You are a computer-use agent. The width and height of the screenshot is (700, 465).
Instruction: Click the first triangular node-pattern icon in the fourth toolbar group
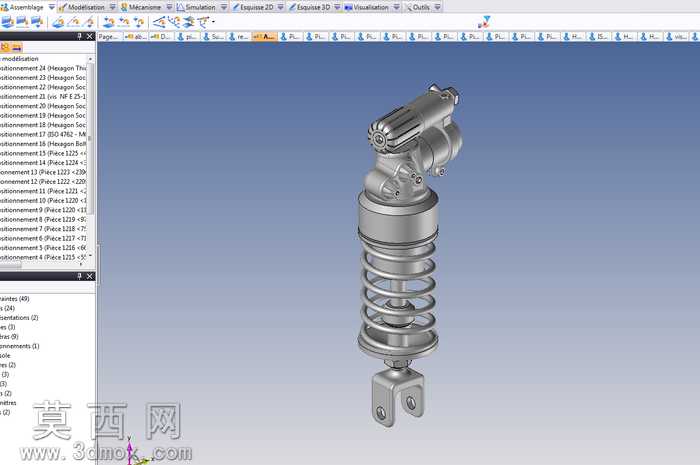(x=159, y=22)
